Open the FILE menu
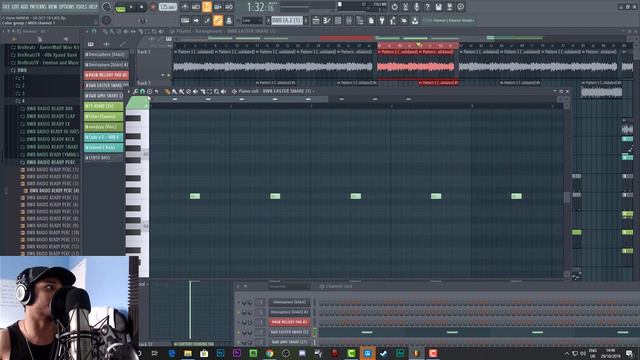 [7, 7]
